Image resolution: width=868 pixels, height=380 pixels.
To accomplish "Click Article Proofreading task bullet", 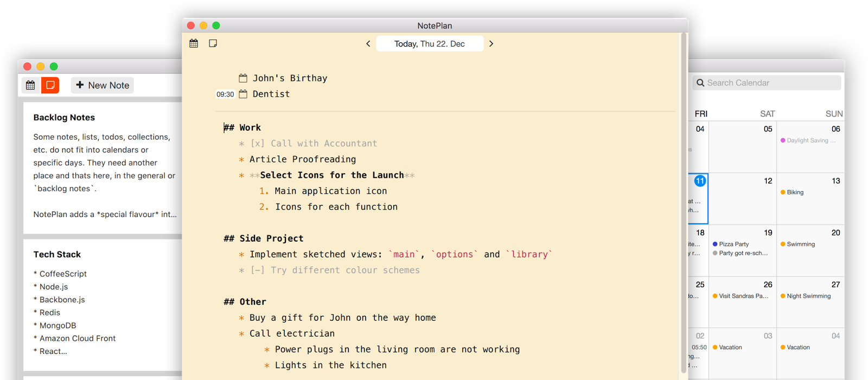I will 241,160.
